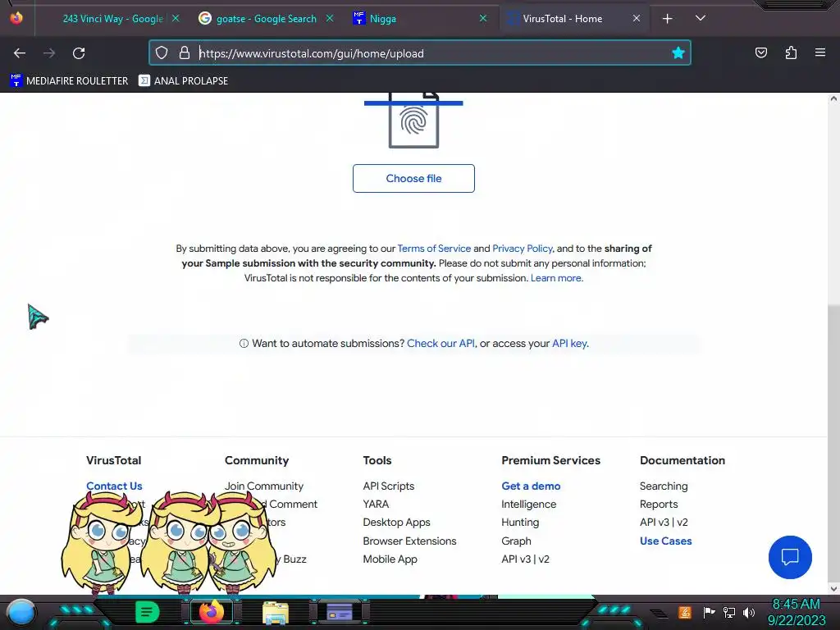Reload the VirusTotal page
This screenshot has width=840, height=630.
coord(79,53)
